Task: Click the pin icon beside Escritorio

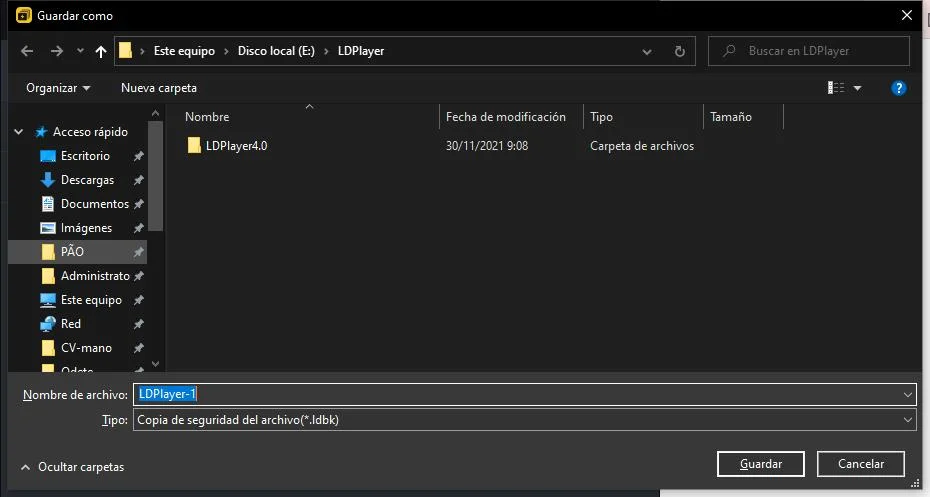Action: click(x=138, y=156)
